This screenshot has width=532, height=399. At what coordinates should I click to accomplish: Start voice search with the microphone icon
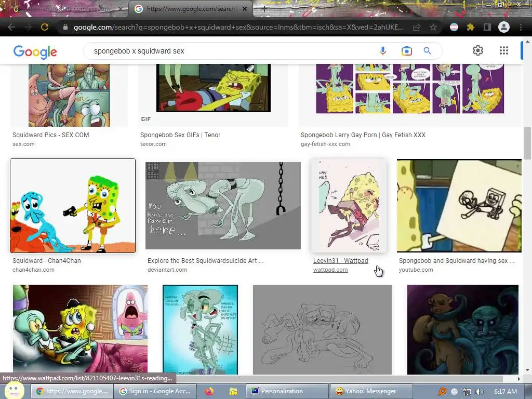tap(383, 51)
